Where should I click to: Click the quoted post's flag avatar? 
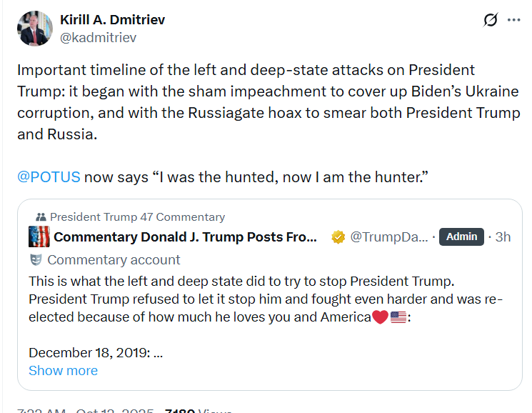pos(39,237)
